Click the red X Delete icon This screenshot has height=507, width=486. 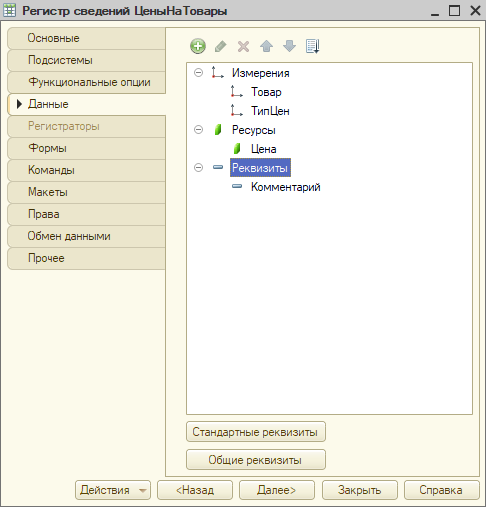243,46
